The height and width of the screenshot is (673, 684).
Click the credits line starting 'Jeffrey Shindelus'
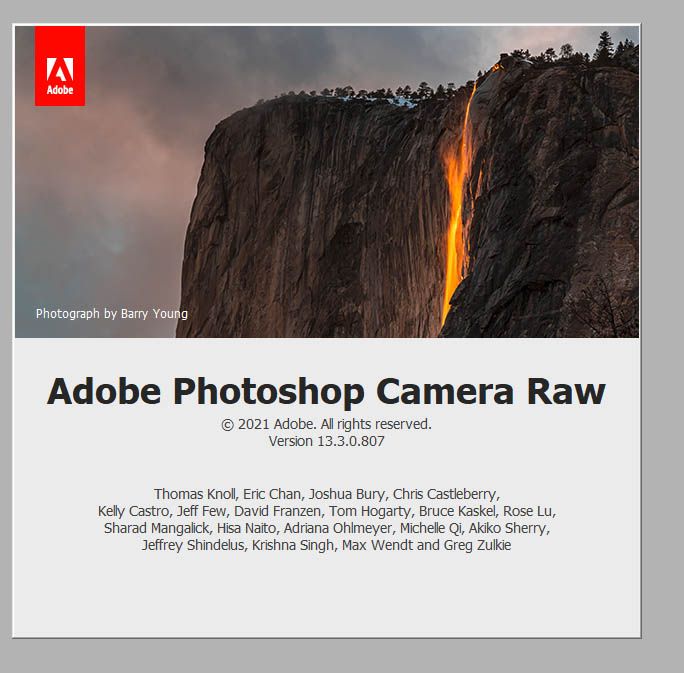[326, 545]
